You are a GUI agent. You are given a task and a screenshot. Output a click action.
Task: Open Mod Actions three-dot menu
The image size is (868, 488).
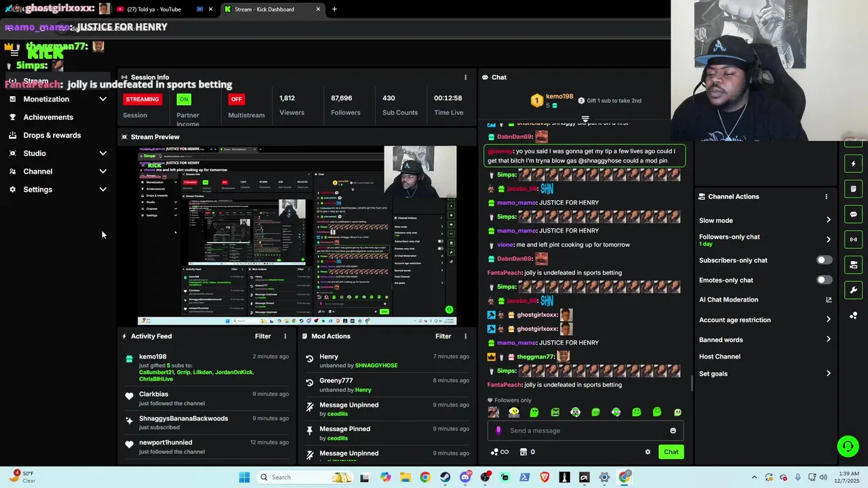pyautogui.click(x=465, y=336)
